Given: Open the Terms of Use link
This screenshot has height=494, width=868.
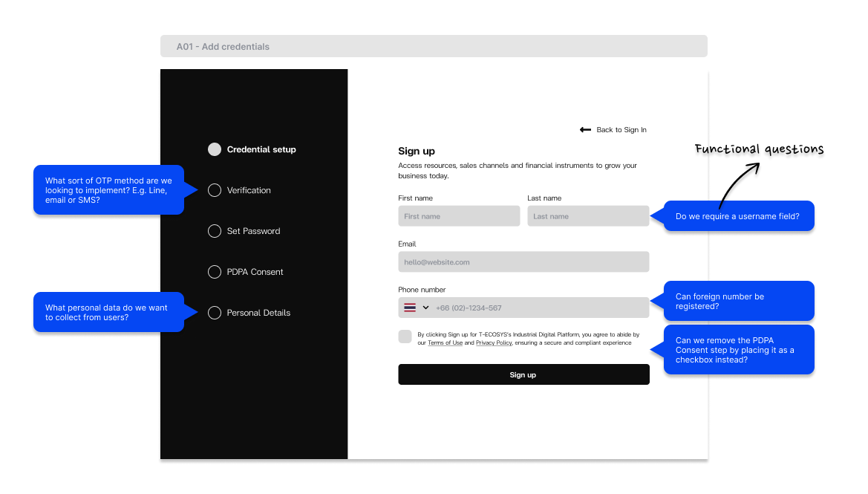Looking at the screenshot, I should 445,343.
